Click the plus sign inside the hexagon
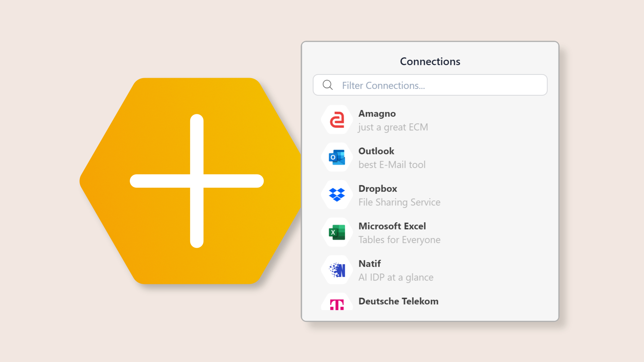This screenshot has height=362, width=644. click(196, 181)
